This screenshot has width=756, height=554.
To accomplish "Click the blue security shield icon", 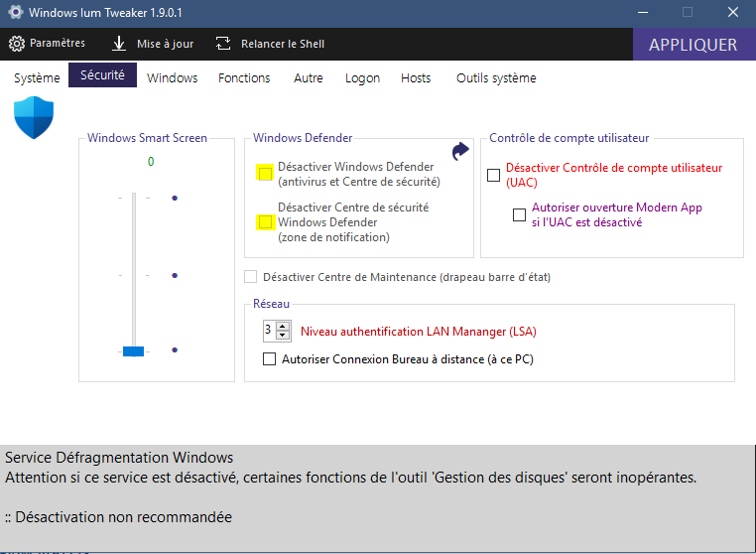I will coord(34,118).
